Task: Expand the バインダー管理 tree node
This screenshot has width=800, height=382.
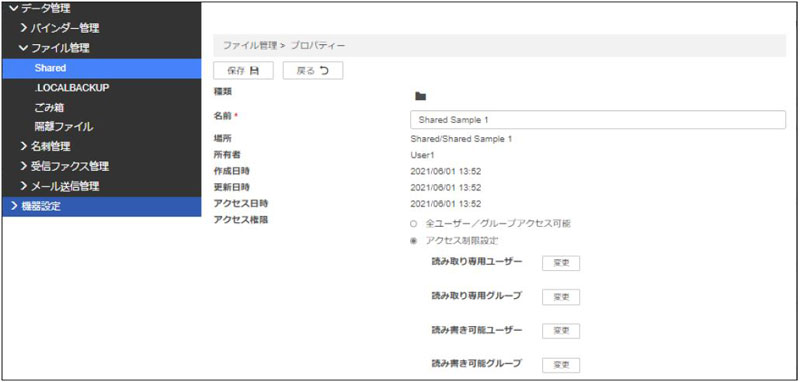Action: click(23, 28)
